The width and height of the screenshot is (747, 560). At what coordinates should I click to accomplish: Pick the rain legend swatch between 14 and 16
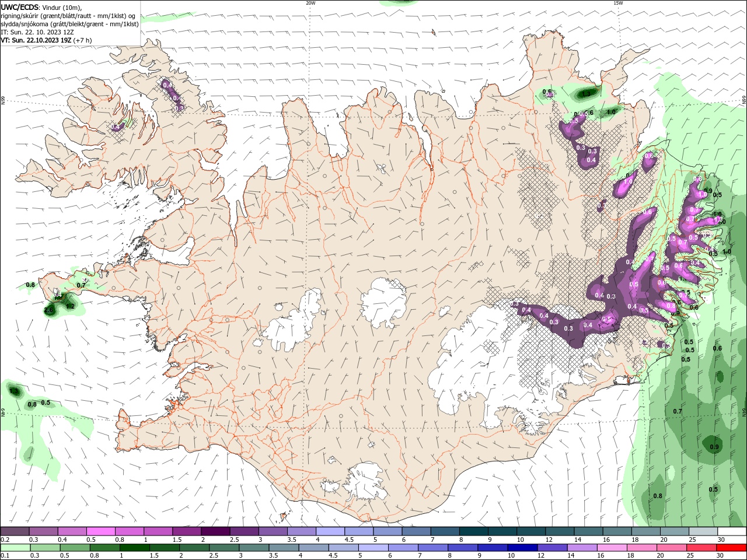pos(581,548)
